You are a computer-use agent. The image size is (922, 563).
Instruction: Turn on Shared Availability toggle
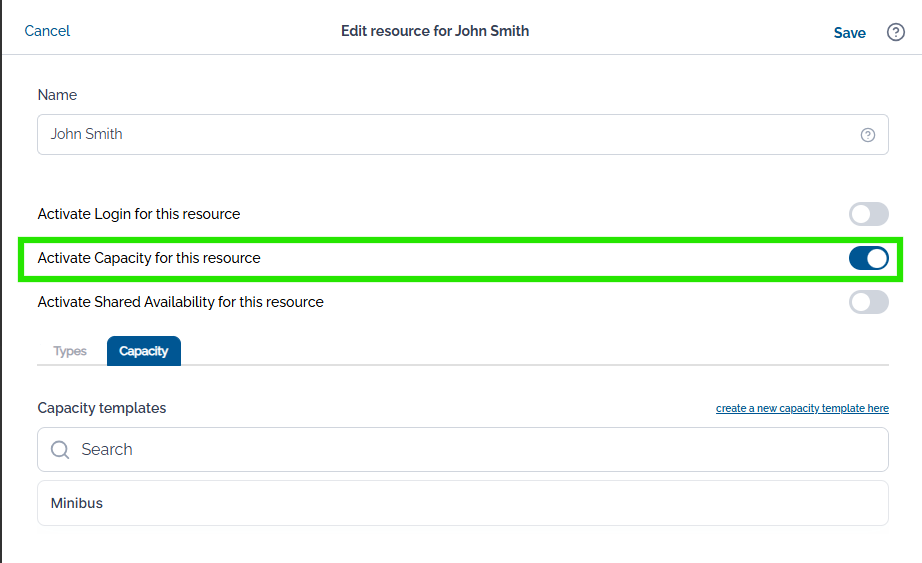point(868,302)
